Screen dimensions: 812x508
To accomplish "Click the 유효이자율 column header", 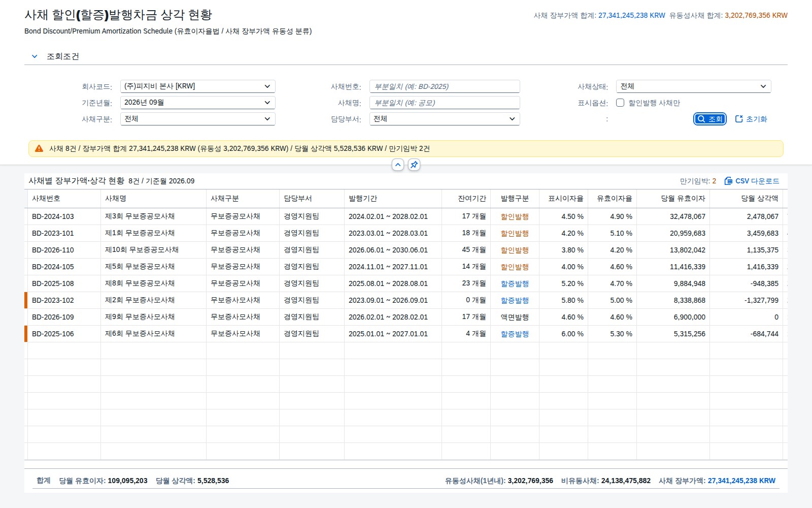I will [x=612, y=199].
